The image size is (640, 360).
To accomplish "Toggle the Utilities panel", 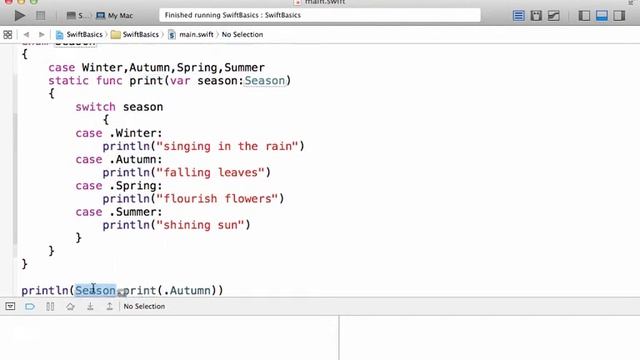I will [x=619, y=16].
